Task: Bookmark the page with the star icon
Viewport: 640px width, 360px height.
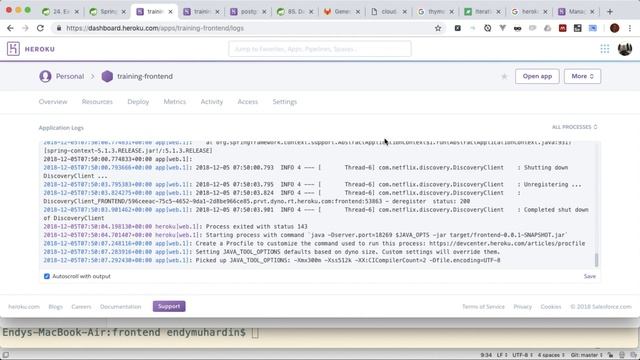Action: tap(438, 28)
